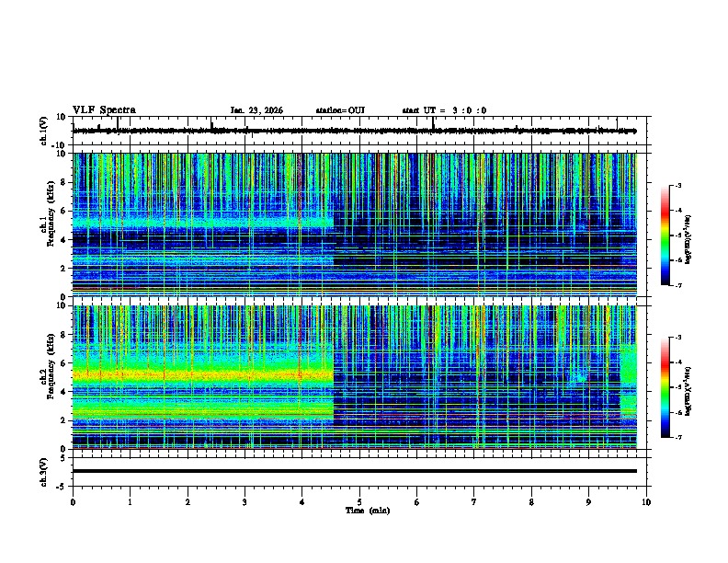728x563 pixels.
Task: Click time axis tick label "3"
Action: [x=245, y=502]
